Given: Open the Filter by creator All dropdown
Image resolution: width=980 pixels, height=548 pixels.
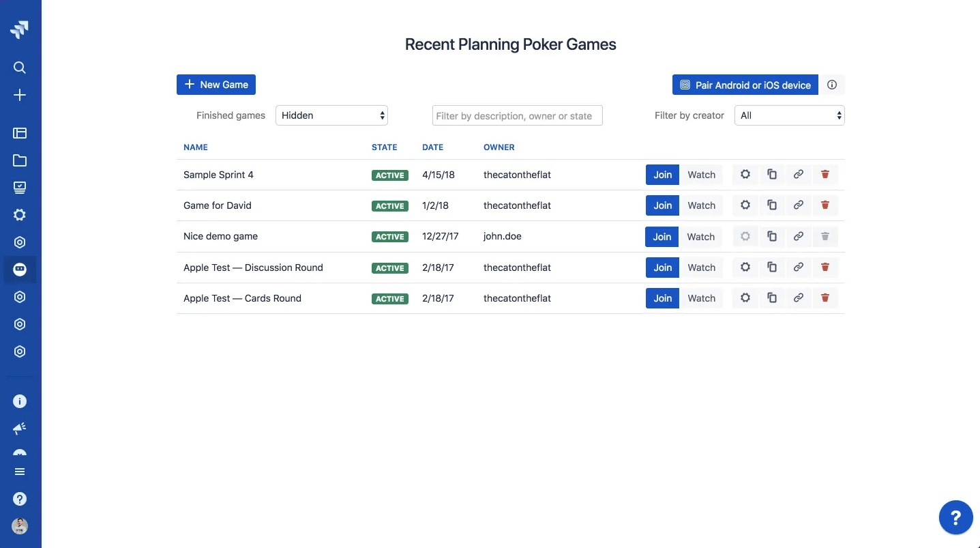Looking at the screenshot, I should click(x=788, y=115).
